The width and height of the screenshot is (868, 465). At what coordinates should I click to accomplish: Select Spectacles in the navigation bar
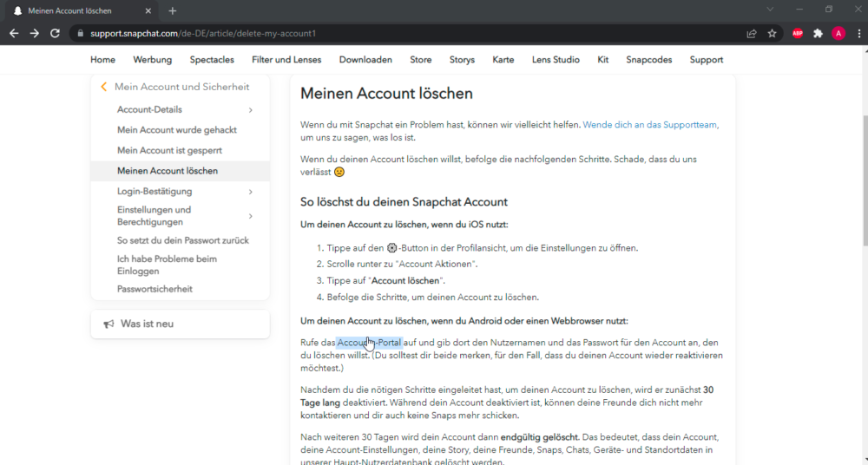pyautogui.click(x=212, y=60)
